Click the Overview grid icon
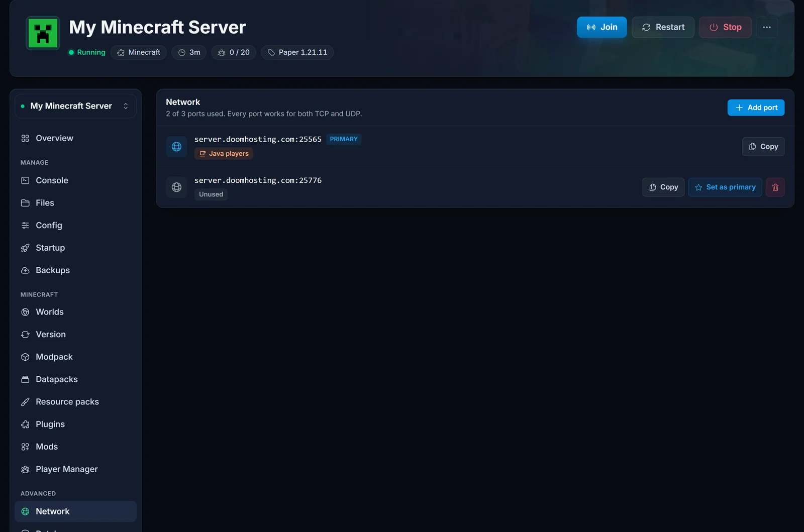Viewport: 804px width, 532px height. click(25, 138)
